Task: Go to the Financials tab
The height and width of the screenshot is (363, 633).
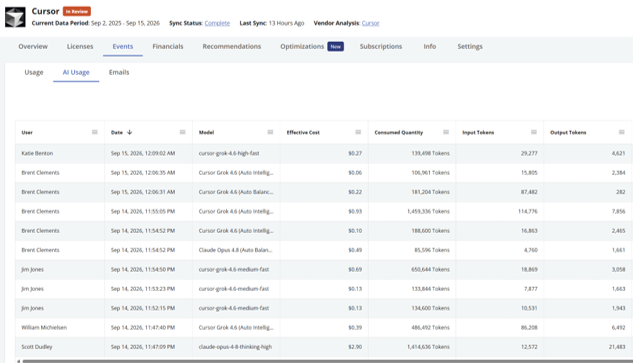Action: tap(168, 46)
